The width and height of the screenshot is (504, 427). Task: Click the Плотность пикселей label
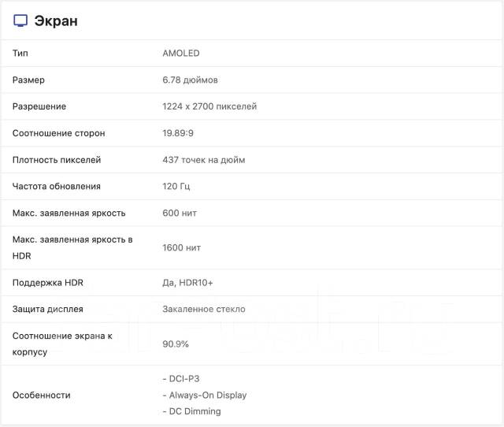pyautogui.click(x=57, y=160)
